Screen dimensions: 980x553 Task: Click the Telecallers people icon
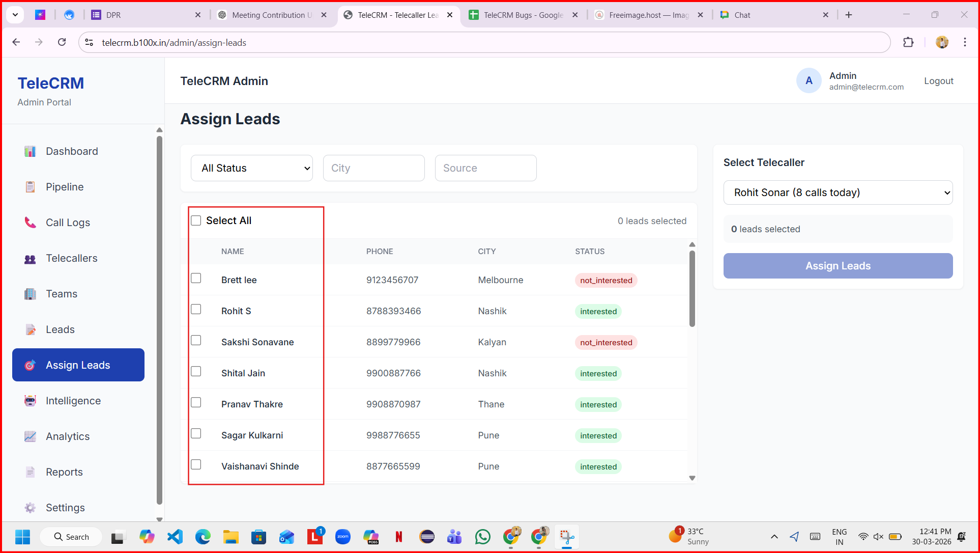(x=30, y=259)
